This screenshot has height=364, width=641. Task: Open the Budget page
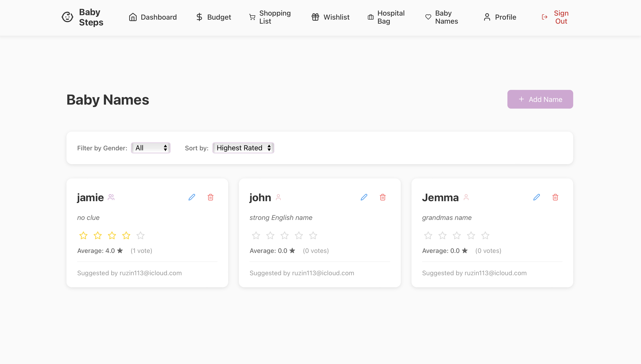[x=213, y=17]
